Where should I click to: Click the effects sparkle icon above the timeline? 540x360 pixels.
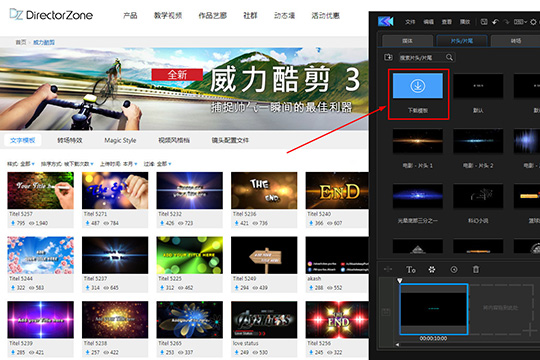432,269
